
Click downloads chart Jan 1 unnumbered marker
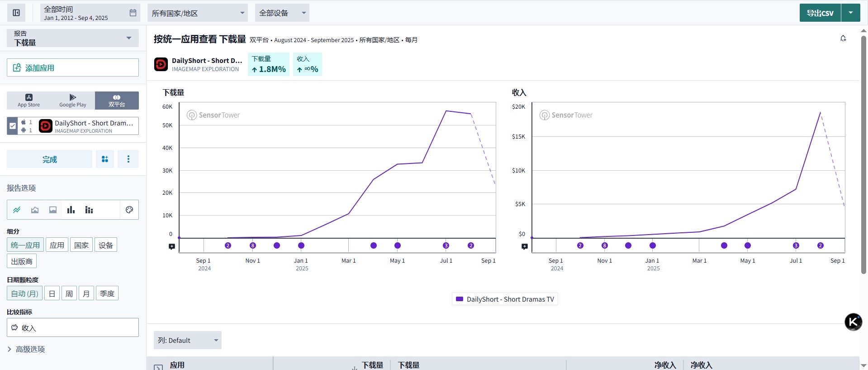tap(301, 245)
